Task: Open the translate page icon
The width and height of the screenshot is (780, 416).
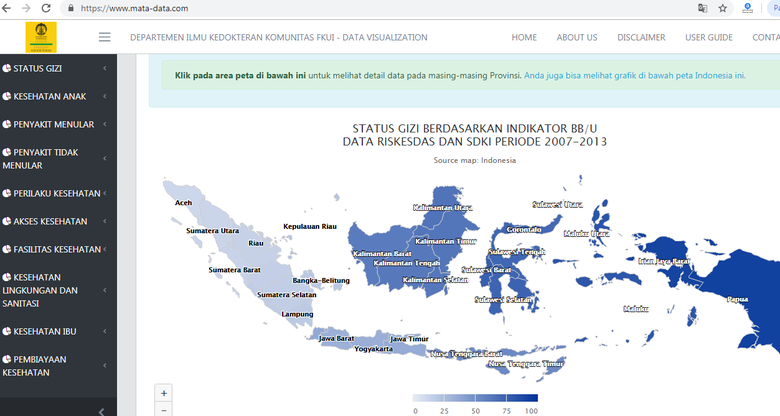Action: [702, 8]
